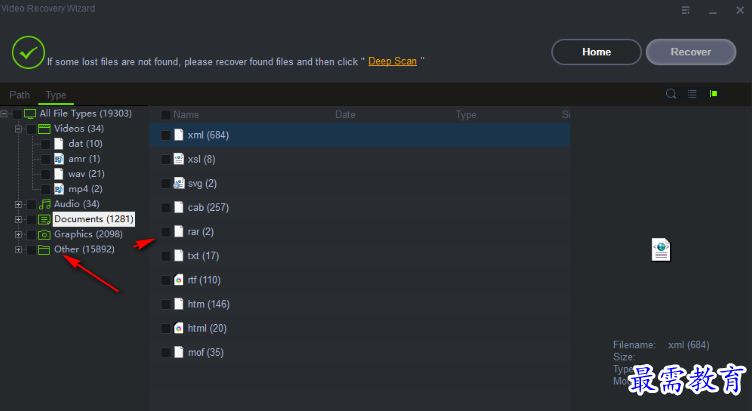The height and width of the screenshot is (411, 752).
Task: Switch to the Path tab
Action: (20, 95)
